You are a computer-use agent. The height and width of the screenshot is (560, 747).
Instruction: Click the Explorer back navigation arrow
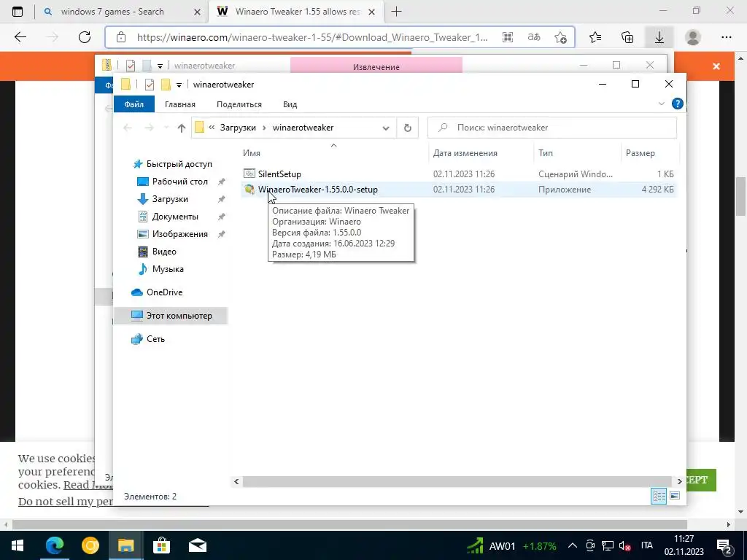[x=127, y=128]
